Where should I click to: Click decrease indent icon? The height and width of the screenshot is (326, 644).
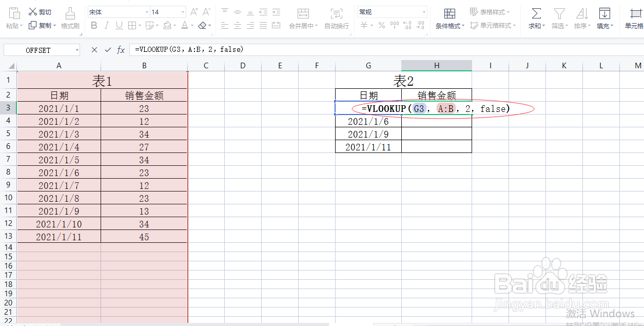[x=263, y=12]
